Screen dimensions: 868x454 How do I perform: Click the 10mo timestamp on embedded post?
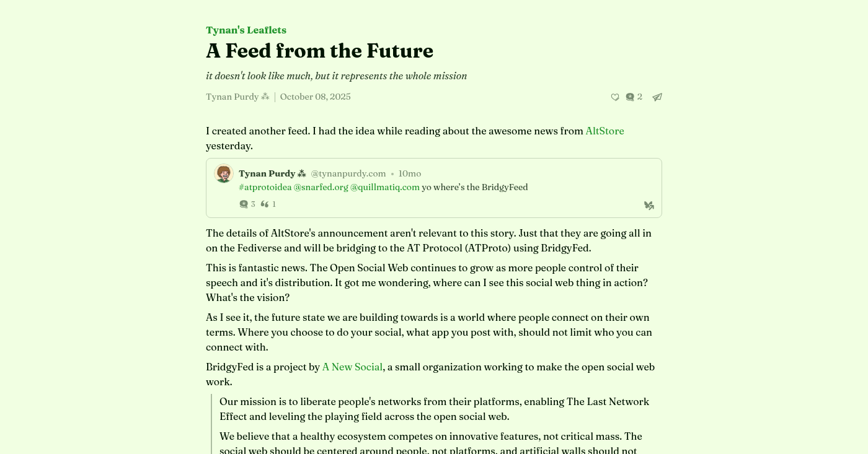tap(410, 173)
